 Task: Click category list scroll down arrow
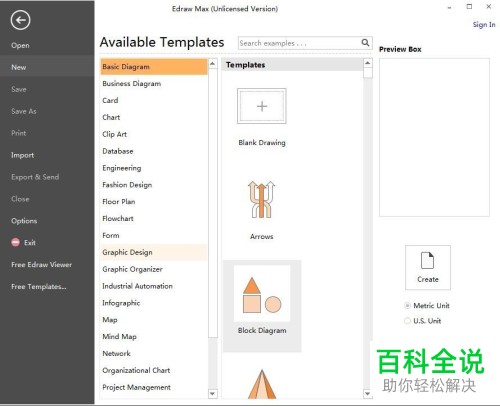[213, 394]
